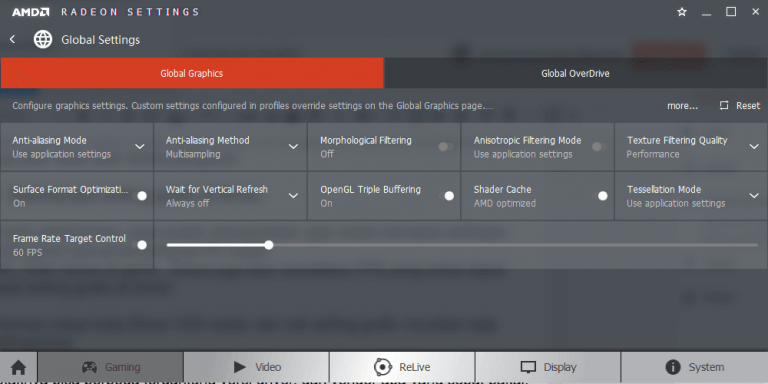This screenshot has height=384, width=768.
Task: Switch to Global Graphics tab
Action: 192,73
